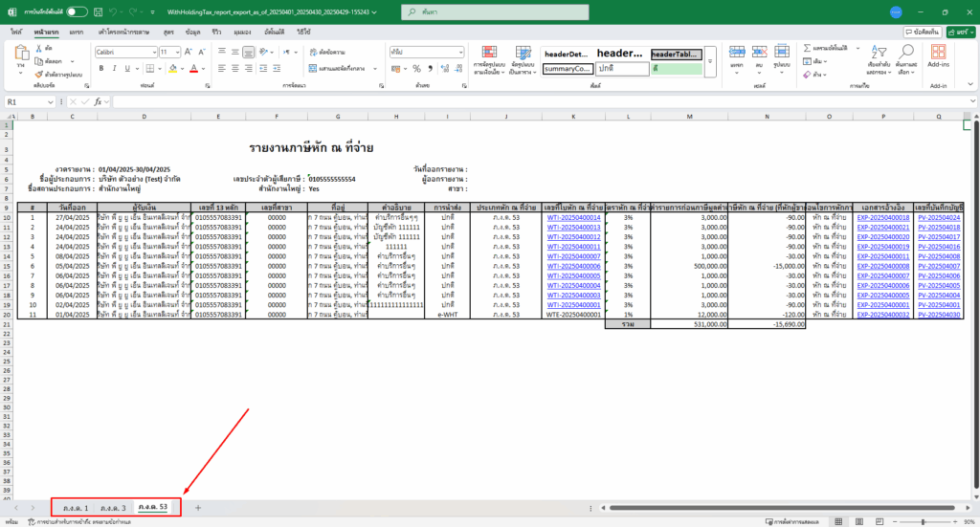This screenshot has width=980, height=527.
Task: Switch to the Insert ribbon tab
Action: (77, 32)
